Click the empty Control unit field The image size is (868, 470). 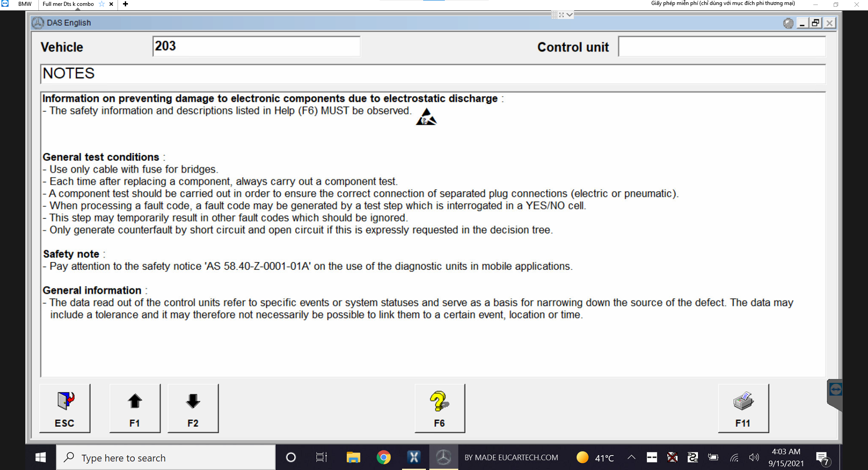coord(722,47)
